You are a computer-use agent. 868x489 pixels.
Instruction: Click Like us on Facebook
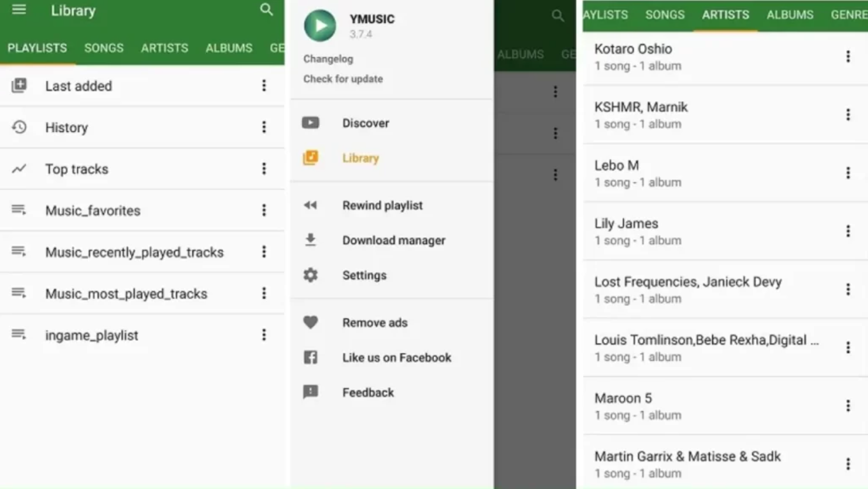click(x=396, y=358)
